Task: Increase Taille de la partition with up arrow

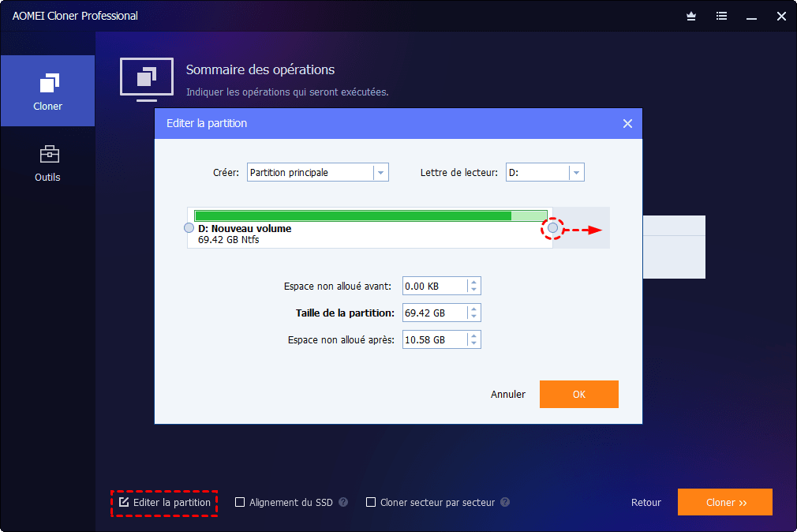Action: pyautogui.click(x=473, y=309)
